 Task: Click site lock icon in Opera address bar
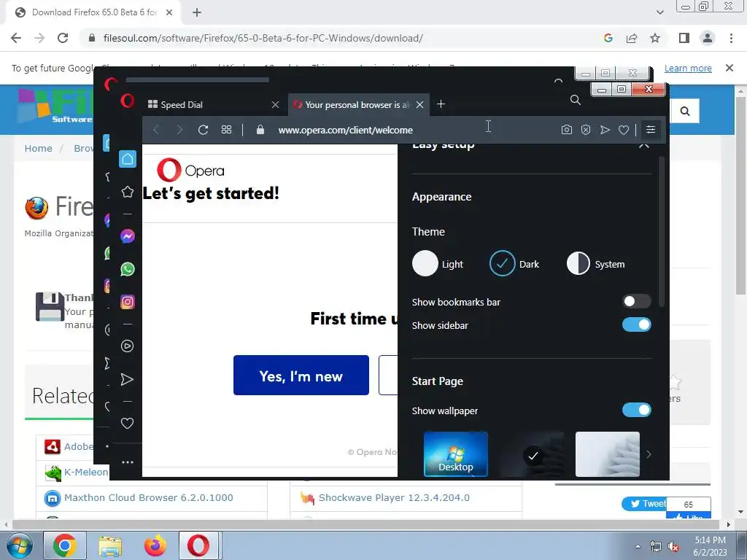tap(260, 130)
